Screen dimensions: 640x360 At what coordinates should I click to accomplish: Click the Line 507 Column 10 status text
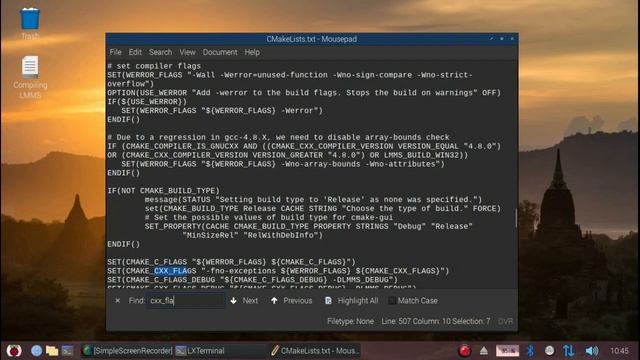[x=436, y=321]
